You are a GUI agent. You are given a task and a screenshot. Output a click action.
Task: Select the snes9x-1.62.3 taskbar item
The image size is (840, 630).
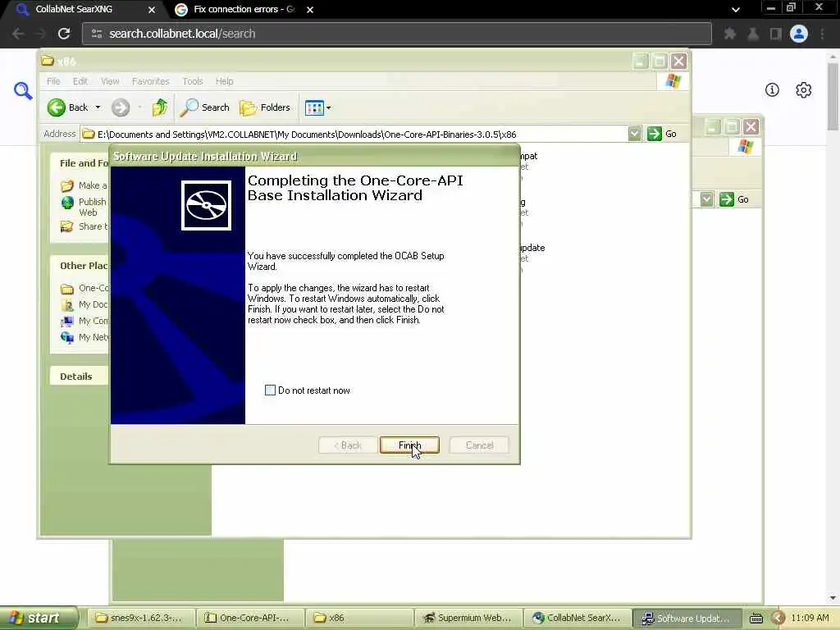(140, 618)
